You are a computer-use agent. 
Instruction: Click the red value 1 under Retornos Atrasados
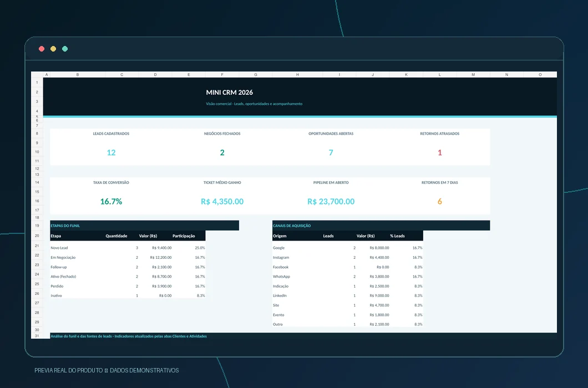pyautogui.click(x=440, y=152)
